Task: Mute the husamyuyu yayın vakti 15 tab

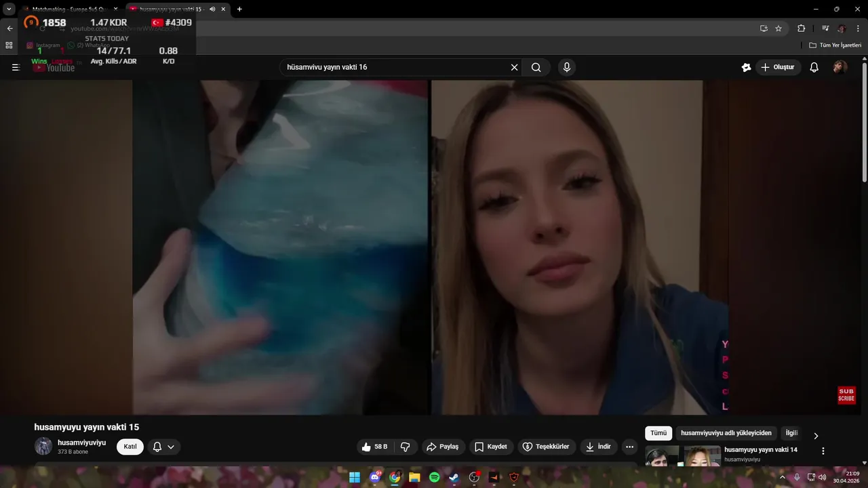Action: click(212, 9)
